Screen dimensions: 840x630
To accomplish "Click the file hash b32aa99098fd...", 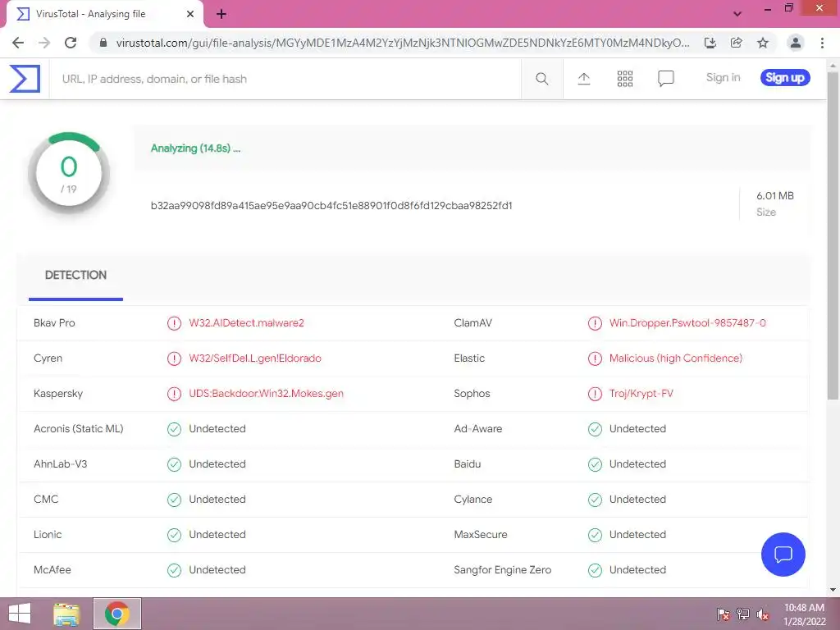I will [x=331, y=206].
